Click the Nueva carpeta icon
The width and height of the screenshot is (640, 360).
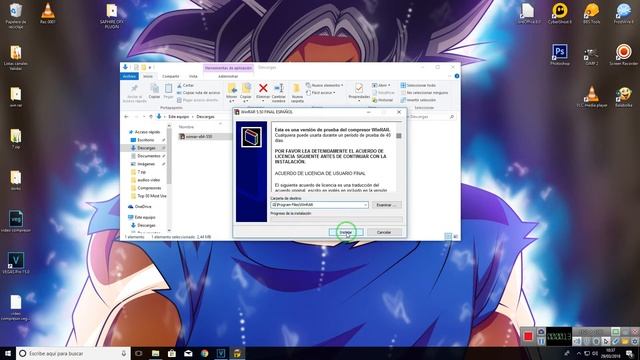pos(297,89)
